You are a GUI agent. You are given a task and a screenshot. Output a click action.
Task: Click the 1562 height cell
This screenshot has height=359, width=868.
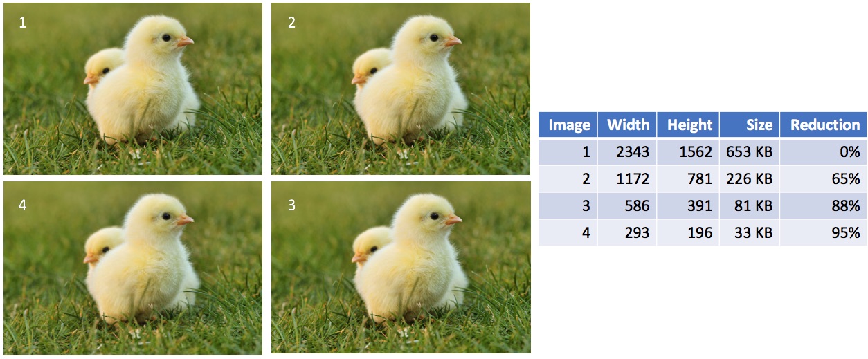(x=688, y=151)
